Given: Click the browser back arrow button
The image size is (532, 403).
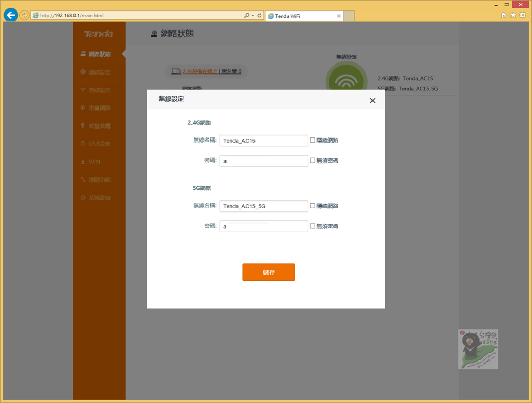Looking at the screenshot, I should tap(10, 15).
